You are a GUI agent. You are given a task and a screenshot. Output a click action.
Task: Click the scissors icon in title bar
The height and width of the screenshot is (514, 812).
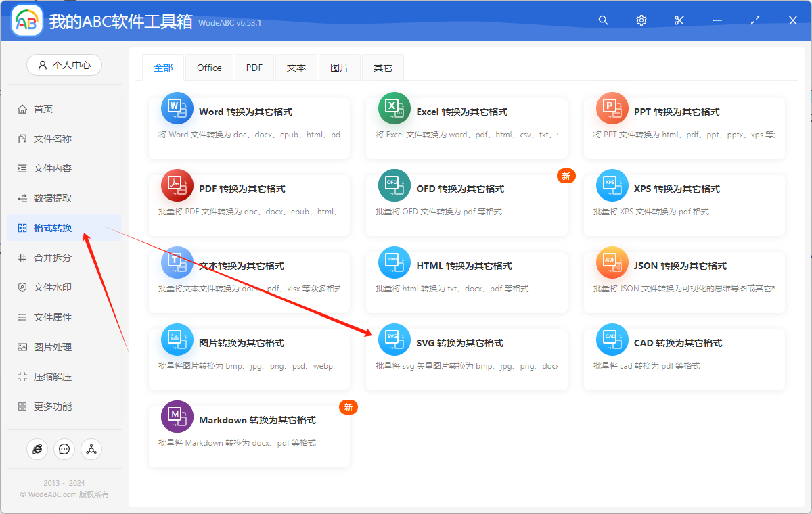click(x=679, y=20)
